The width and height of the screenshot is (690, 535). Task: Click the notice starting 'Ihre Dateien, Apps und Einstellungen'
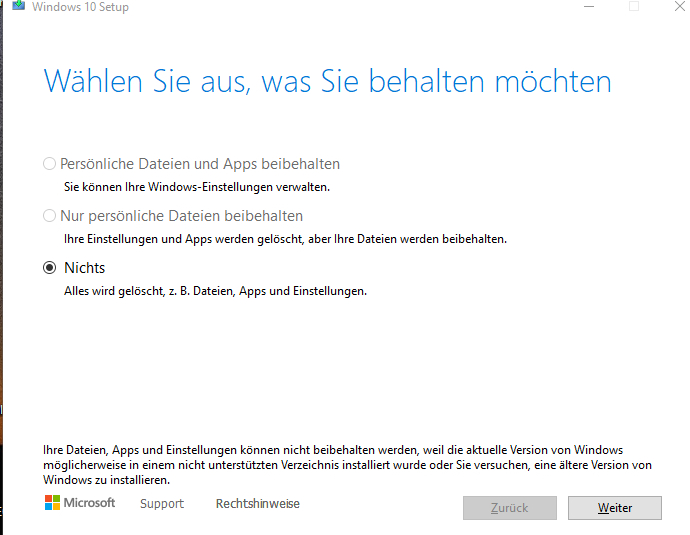pos(347,465)
